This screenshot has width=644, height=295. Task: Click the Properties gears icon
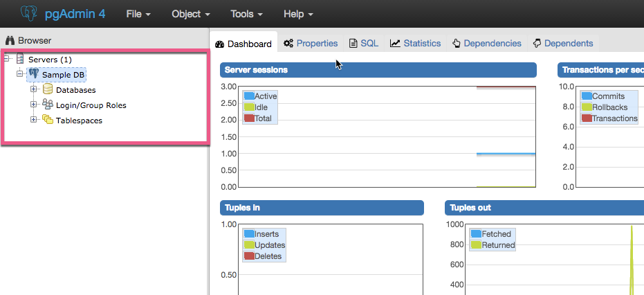[x=288, y=43]
